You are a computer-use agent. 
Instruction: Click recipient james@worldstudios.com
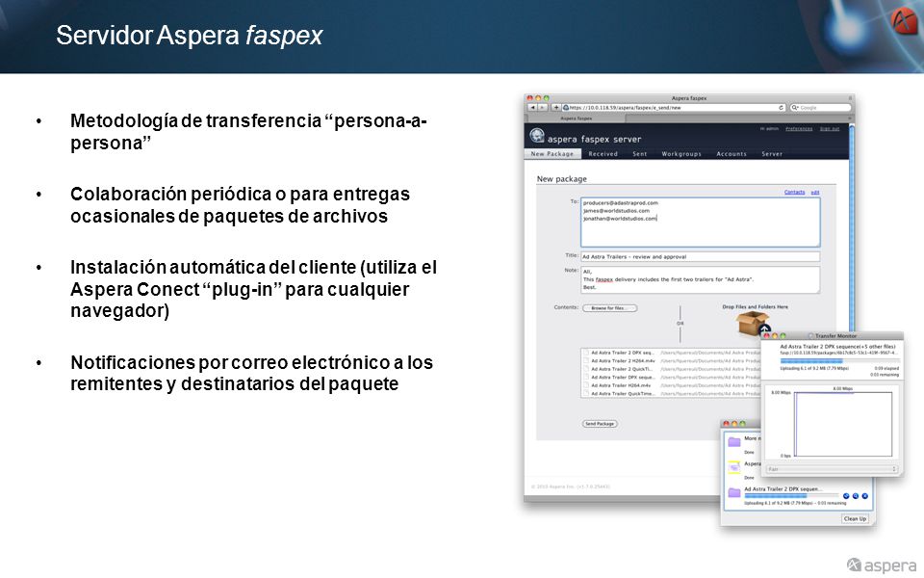coord(616,211)
